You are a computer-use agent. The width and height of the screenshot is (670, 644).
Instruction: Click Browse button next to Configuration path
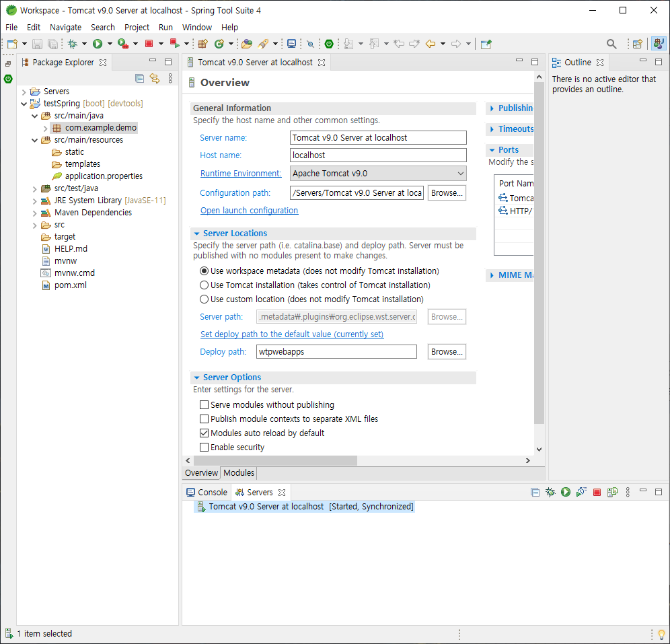447,193
